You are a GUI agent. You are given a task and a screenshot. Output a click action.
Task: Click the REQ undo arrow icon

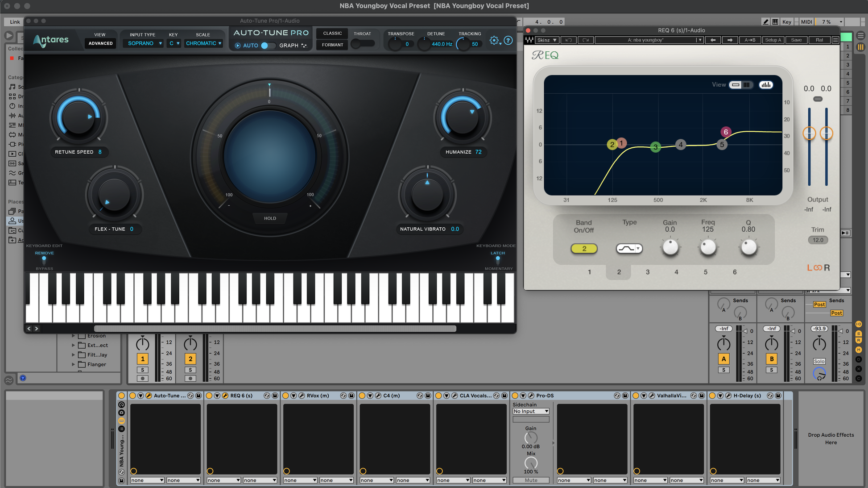(x=568, y=40)
